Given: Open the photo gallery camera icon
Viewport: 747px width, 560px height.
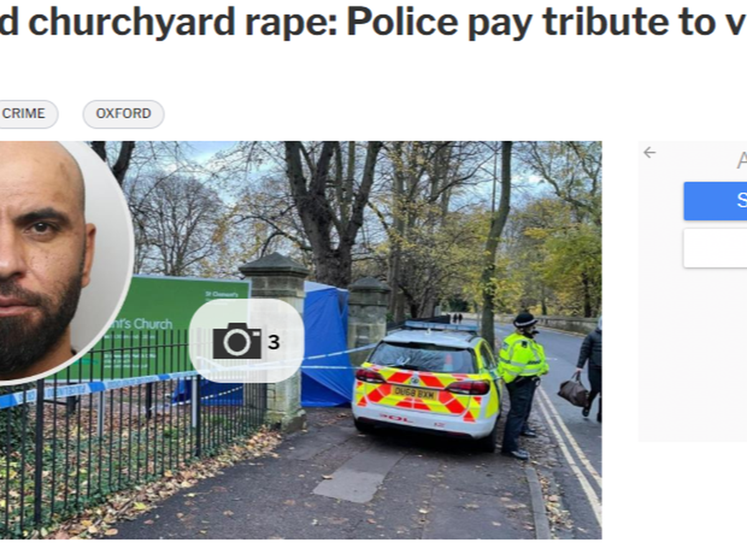Looking at the screenshot, I should 237,341.
